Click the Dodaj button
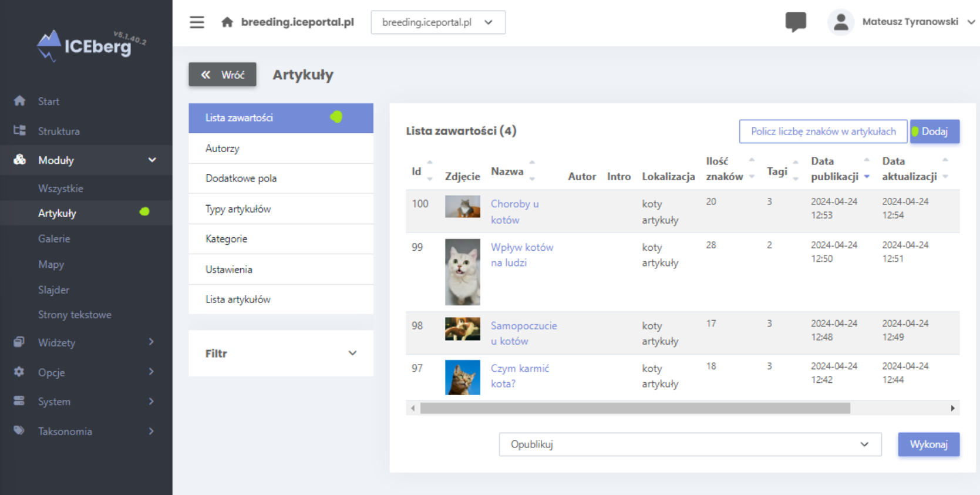Screen dimensions: 980x495 coord(934,132)
